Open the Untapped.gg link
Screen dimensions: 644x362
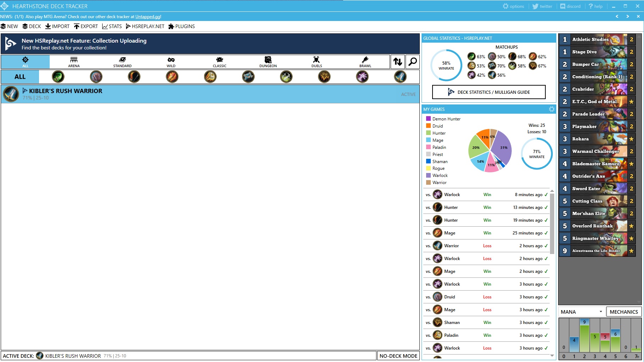point(148,17)
